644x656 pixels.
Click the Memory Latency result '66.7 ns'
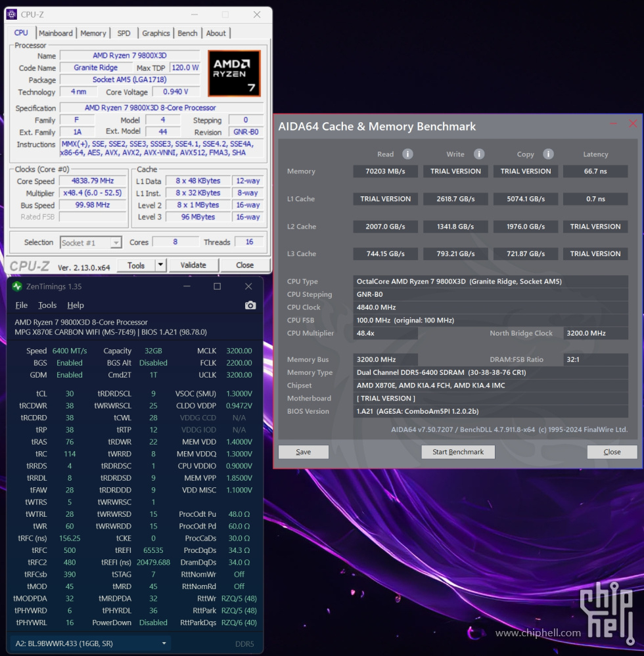(595, 171)
